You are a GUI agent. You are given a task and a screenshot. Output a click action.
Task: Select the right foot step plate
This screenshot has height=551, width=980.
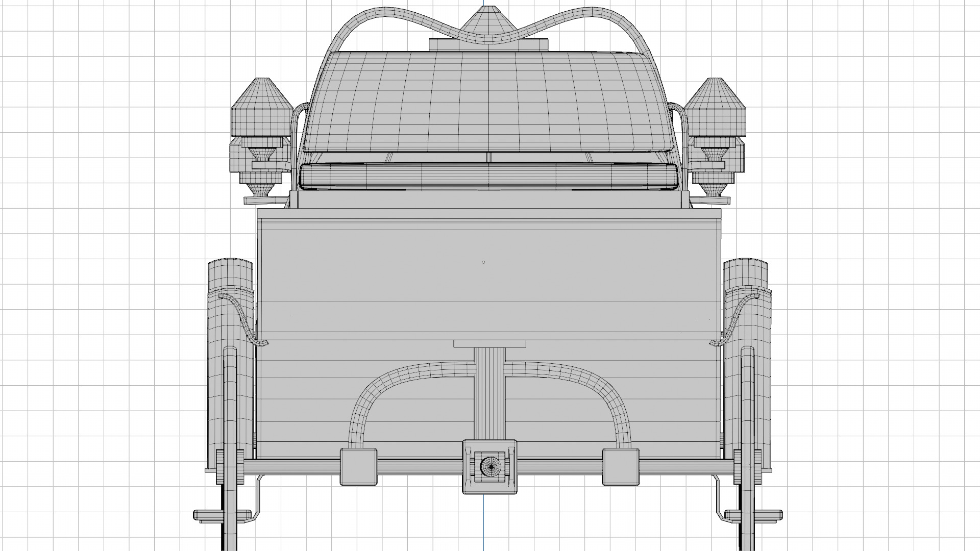point(754,514)
